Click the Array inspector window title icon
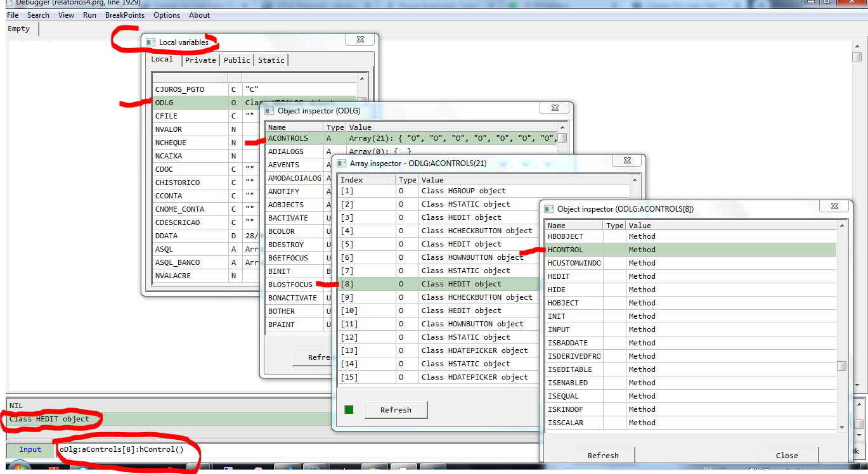Image resolution: width=868 pixels, height=474 pixels. point(341,163)
